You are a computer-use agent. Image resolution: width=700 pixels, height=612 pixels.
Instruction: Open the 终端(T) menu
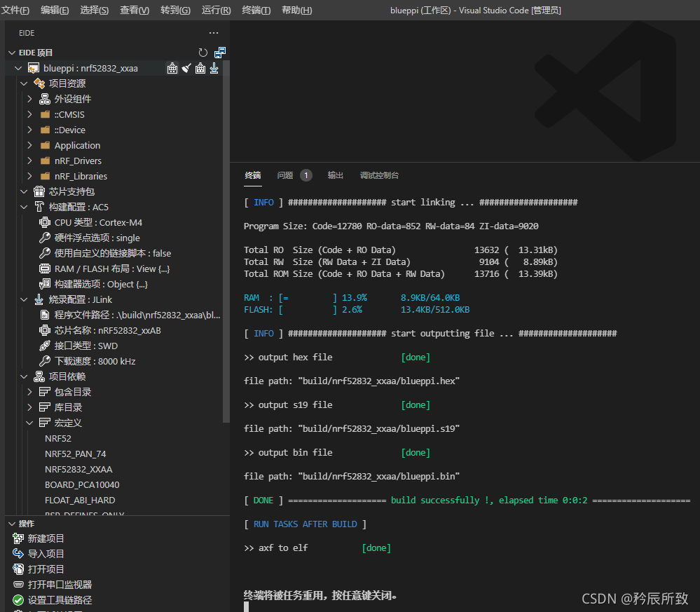[256, 10]
